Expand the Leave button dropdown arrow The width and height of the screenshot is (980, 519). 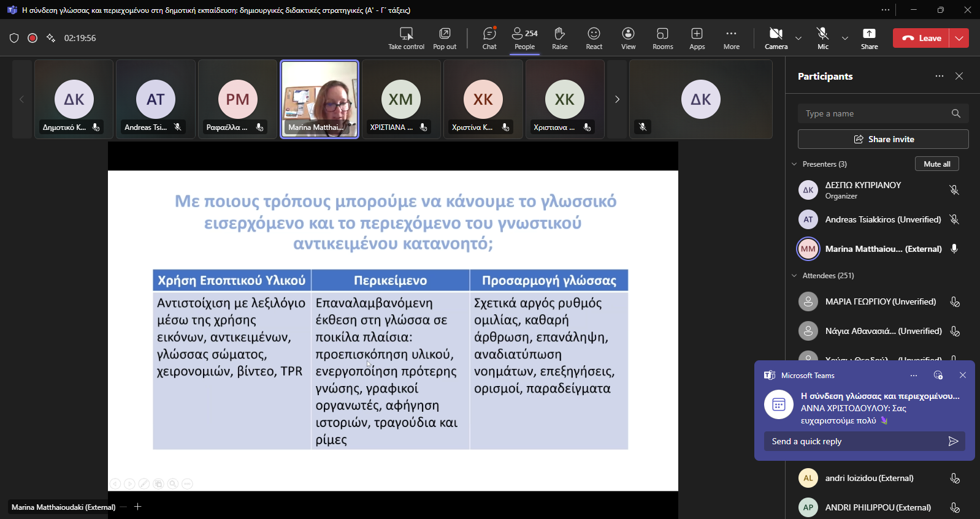(959, 38)
